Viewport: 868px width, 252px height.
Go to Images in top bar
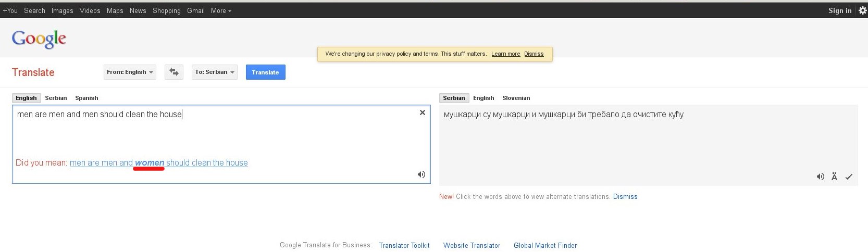[x=62, y=10]
